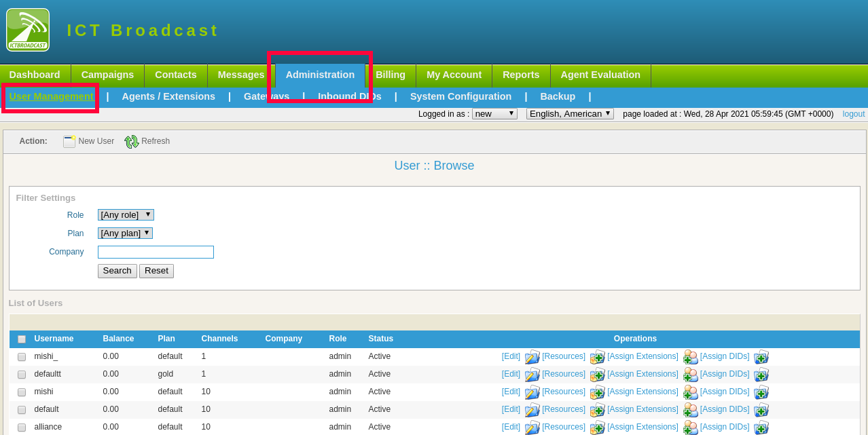Click the New User icon

[x=69, y=141]
